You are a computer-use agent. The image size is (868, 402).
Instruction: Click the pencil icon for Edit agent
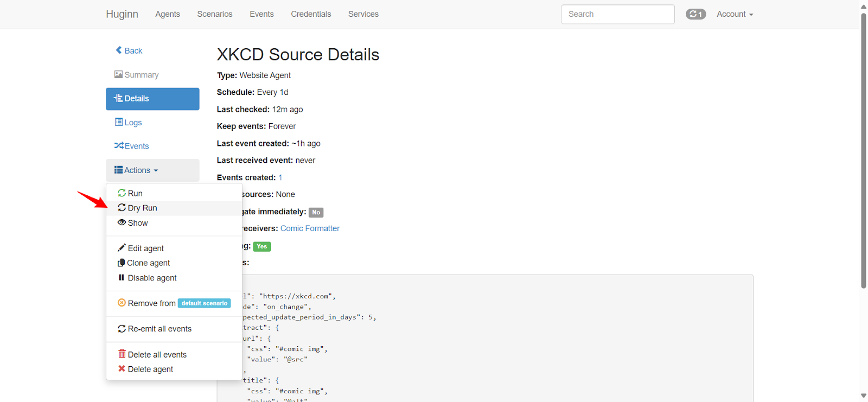122,248
